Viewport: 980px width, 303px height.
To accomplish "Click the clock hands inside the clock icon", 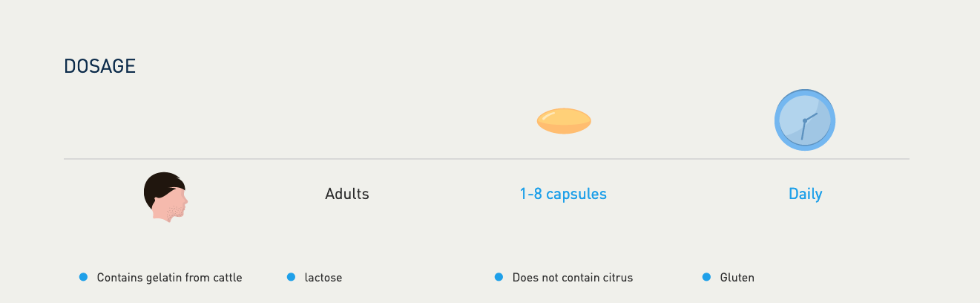I will [x=806, y=122].
